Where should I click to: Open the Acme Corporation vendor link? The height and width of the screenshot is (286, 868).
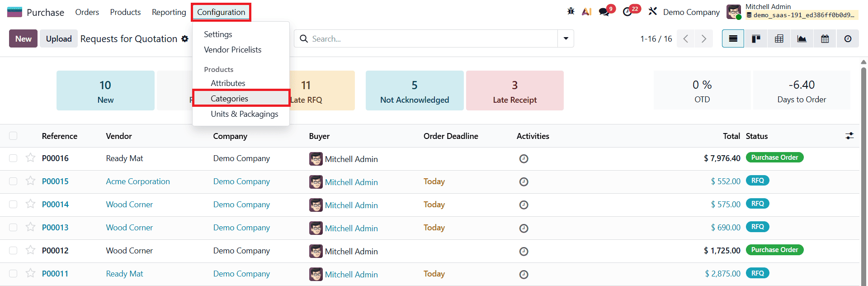pyautogui.click(x=138, y=181)
